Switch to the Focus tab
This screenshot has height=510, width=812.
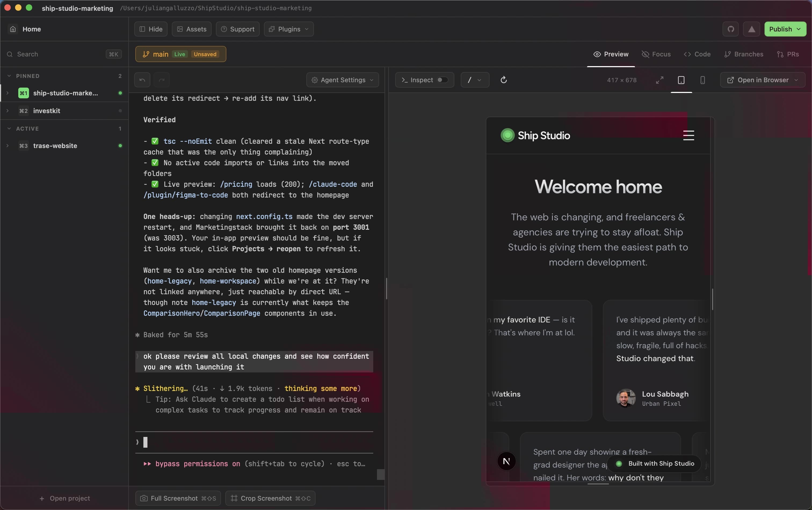coord(656,54)
